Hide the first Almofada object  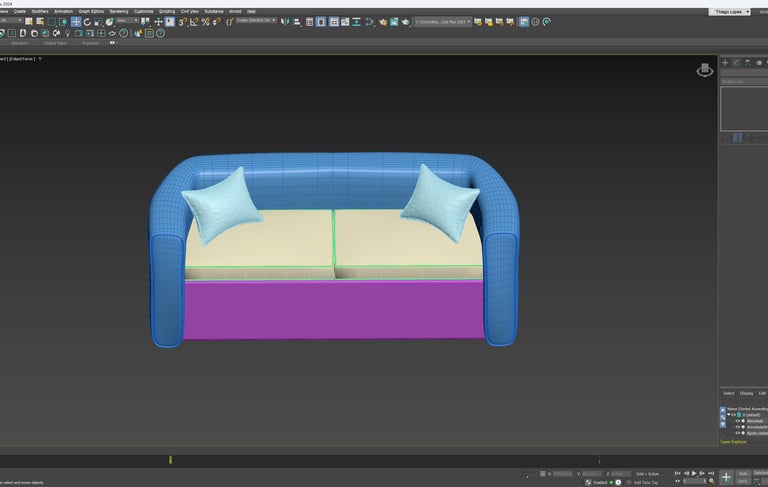(x=738, y=421)
